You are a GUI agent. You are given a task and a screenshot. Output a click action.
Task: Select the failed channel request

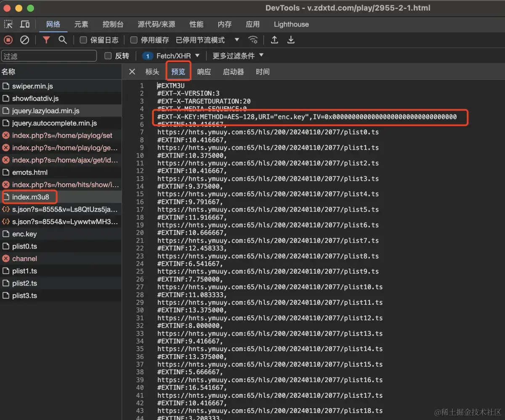[x=61, y=259]
